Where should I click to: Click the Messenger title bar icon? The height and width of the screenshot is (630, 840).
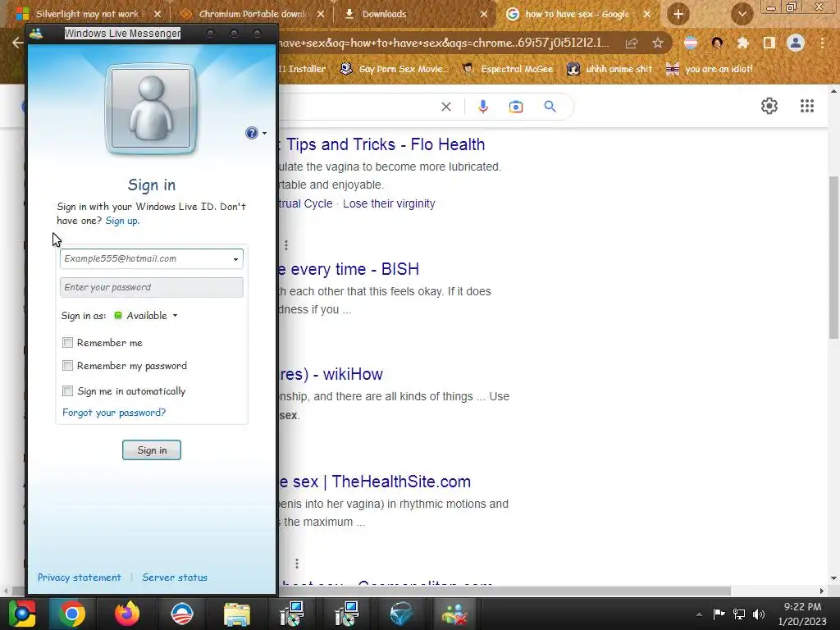pyautogui.click(x=36, y=33)
